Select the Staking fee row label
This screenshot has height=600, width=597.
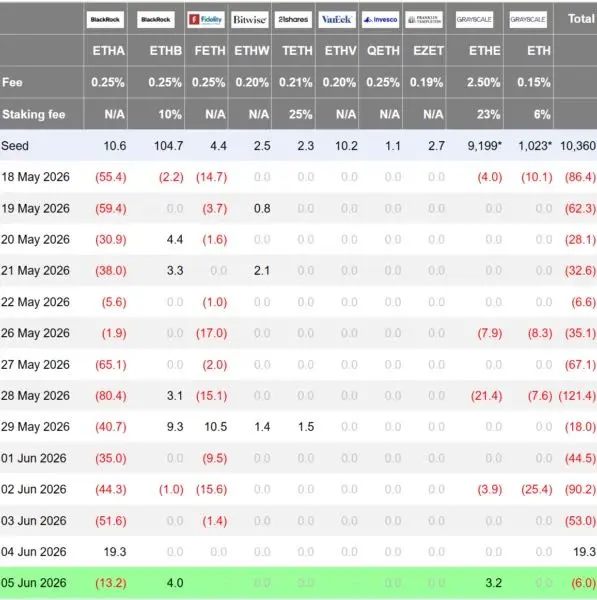pyautogui.click(x=34, y=114)
